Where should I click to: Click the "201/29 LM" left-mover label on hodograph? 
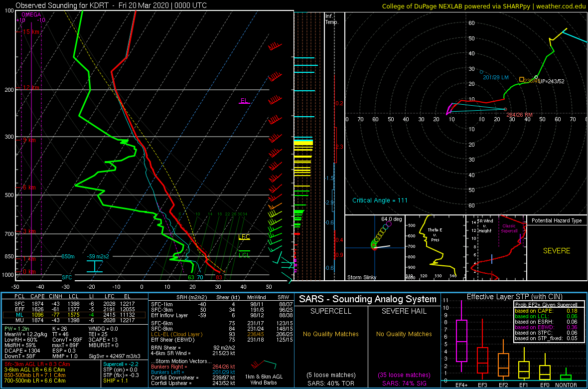(496, 77)
